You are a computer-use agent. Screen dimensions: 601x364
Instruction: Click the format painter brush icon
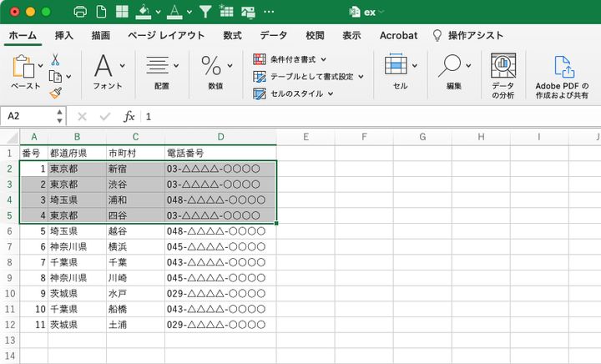[55, 94]
